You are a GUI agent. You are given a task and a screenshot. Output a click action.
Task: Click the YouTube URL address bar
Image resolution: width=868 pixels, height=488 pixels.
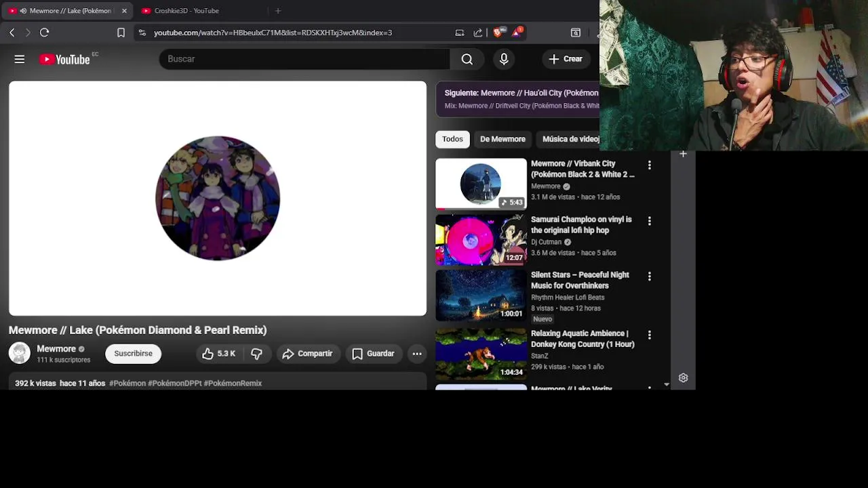273,33
